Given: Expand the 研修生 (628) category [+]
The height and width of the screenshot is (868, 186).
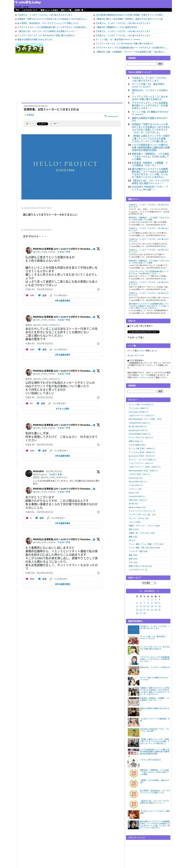Looking at the screenshot, I should 141,441.
